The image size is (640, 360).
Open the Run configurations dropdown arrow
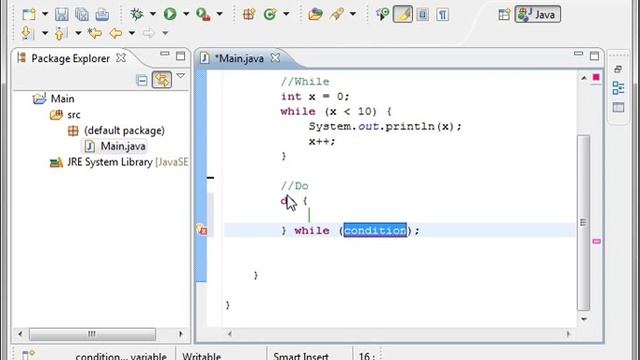coord(186,14)
